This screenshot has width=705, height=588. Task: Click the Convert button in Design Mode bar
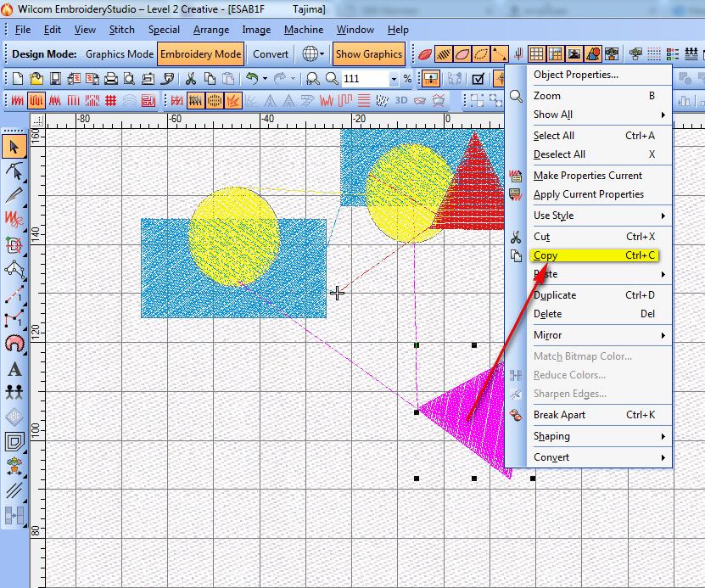(271, 54)
